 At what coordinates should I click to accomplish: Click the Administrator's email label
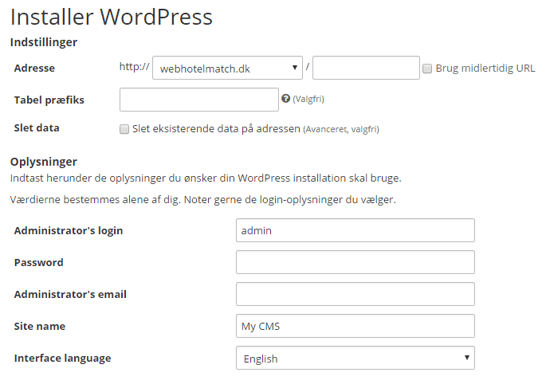[x=70, y=295]
